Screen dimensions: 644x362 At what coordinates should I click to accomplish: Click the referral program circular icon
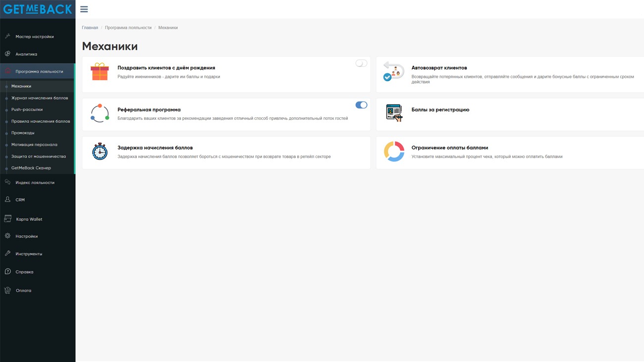100,113
